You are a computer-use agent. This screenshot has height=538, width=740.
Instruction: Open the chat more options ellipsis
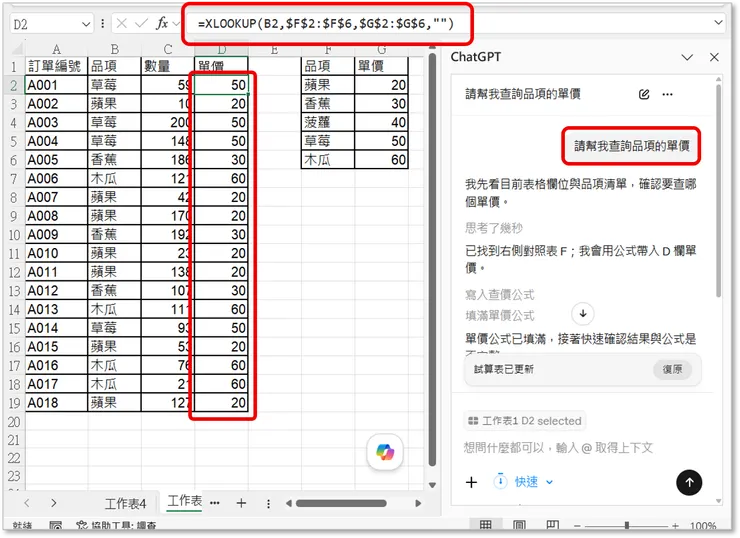[x=667, y=94]
